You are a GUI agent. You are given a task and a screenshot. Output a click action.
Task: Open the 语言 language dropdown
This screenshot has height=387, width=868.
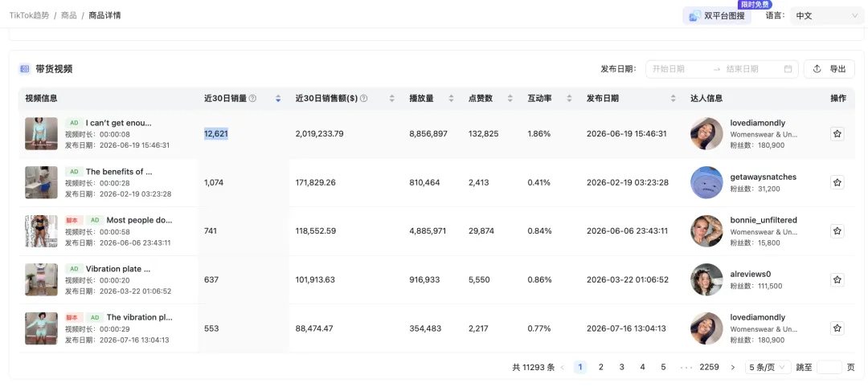(x=826, y=16)
